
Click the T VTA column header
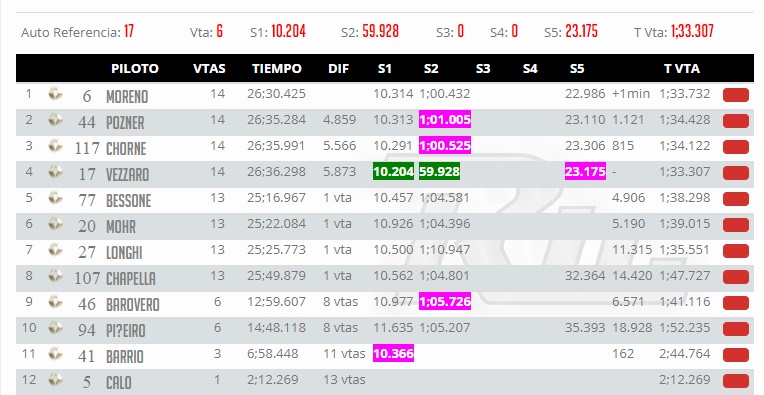coord(682,68)
